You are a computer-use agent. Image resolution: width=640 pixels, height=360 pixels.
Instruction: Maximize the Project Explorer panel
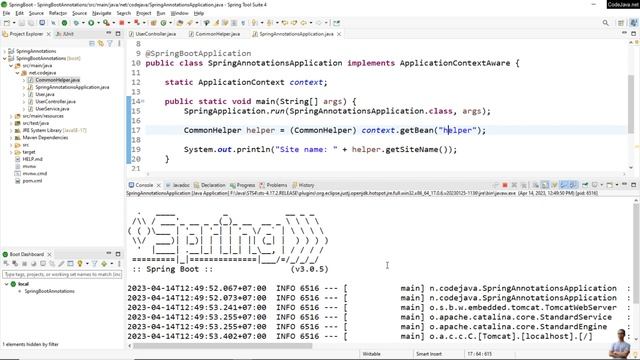coord(118,34)
